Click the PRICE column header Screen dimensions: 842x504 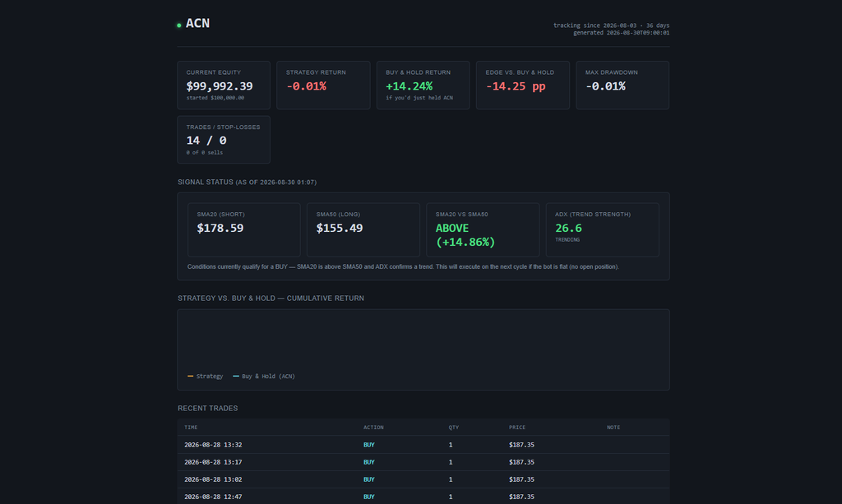(517, 428)
